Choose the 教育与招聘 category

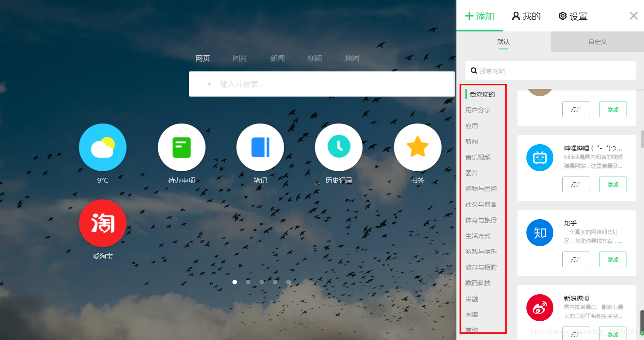click(x=481, y=267)
